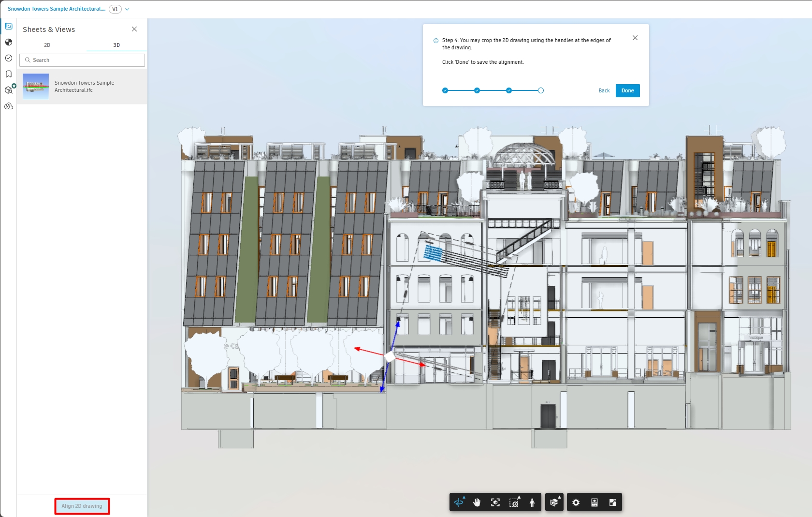Click the Search field in Sheets & Views
Image resolution: width=812 pixels, height=517 pixels.
click(x=82, y=60)
